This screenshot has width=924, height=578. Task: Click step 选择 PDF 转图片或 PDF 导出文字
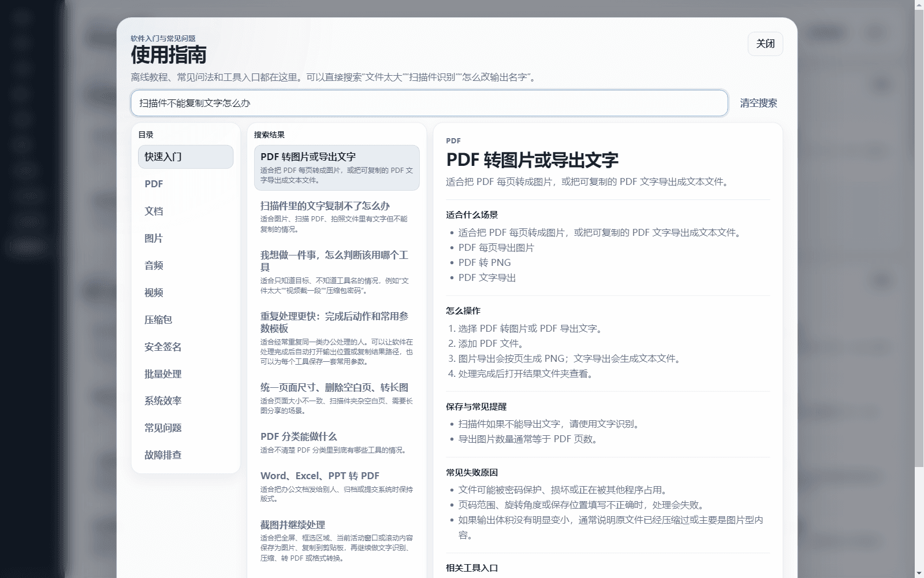pos(531,328)
